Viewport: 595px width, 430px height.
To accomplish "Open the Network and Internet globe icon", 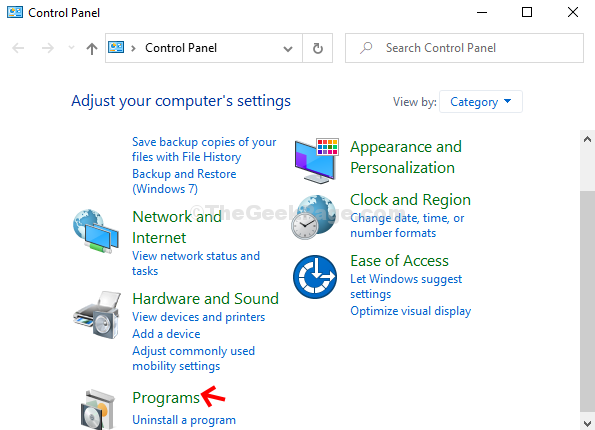I will [x=96, y=231].
